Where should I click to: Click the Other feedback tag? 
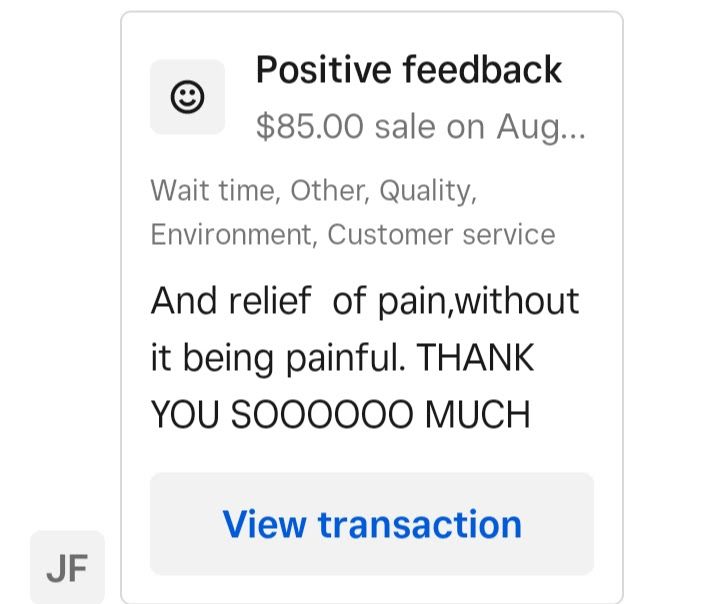329,190
